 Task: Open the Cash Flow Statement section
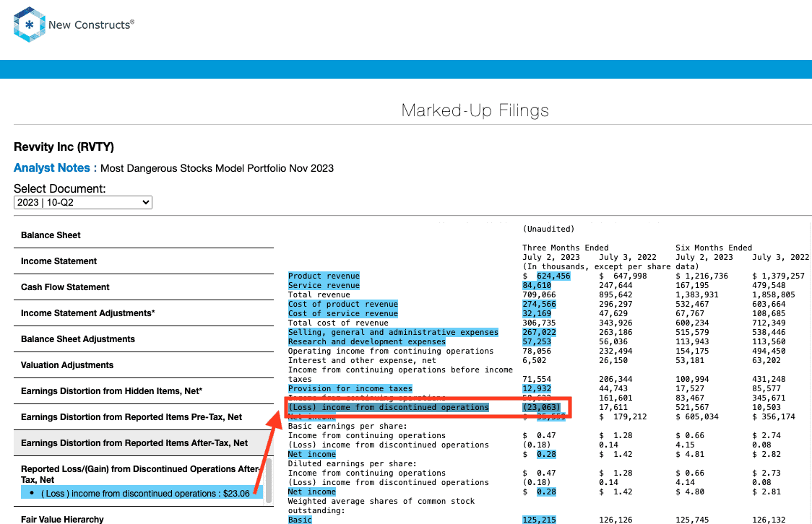tap(144, 287)
